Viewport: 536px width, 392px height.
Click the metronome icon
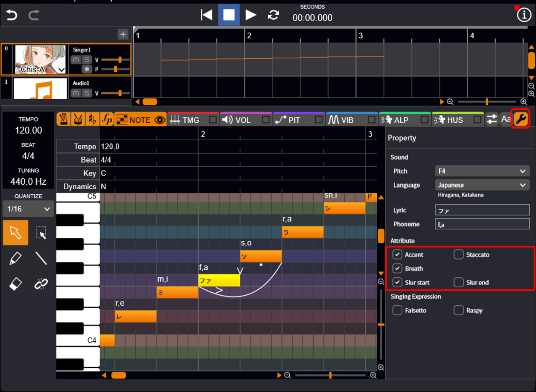pos(64,119)
